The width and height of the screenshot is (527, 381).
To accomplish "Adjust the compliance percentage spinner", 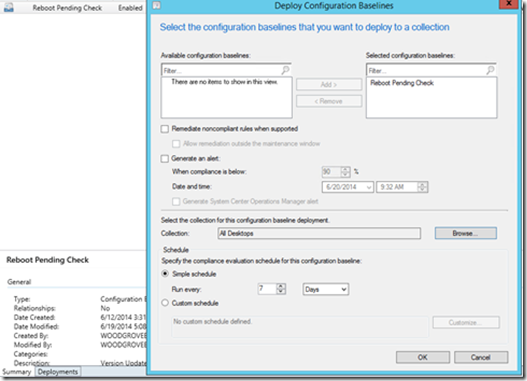I will [x=345, y=172].
